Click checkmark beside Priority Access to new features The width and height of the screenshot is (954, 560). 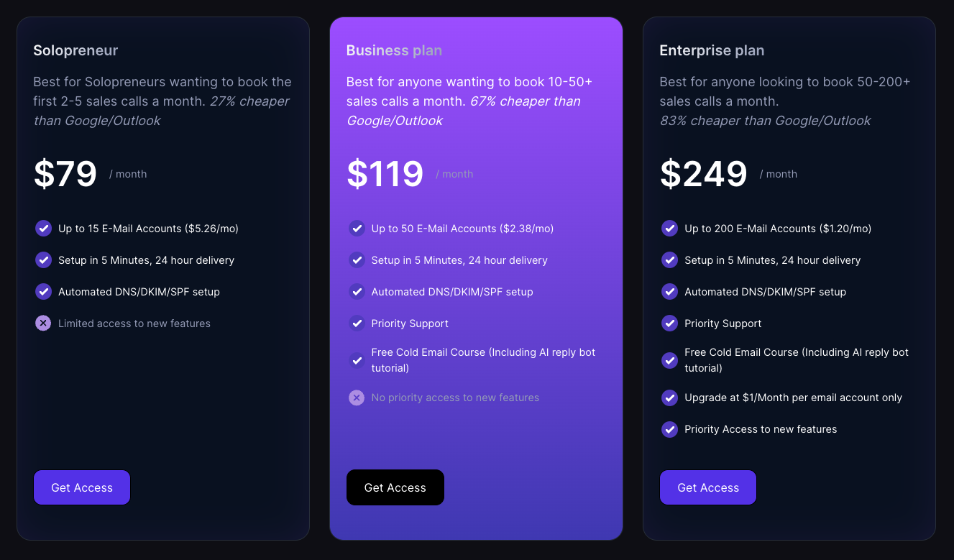[x=670, y=429]
